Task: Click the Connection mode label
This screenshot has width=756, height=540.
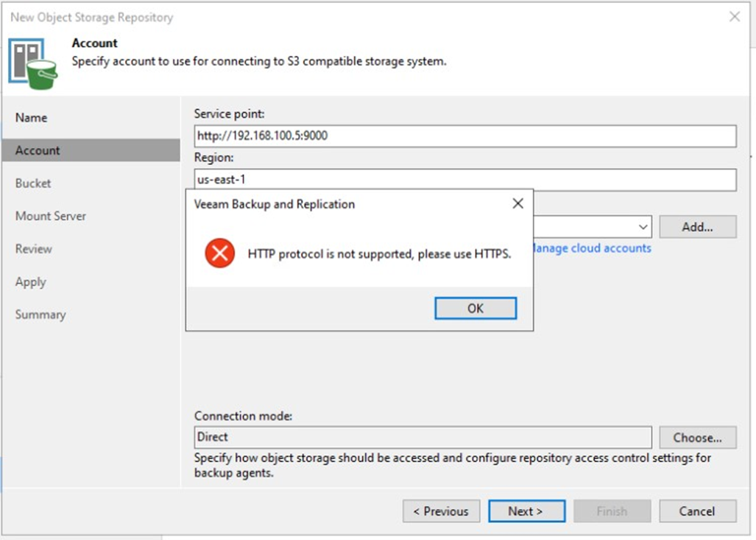Action: [x=243, y=416]
